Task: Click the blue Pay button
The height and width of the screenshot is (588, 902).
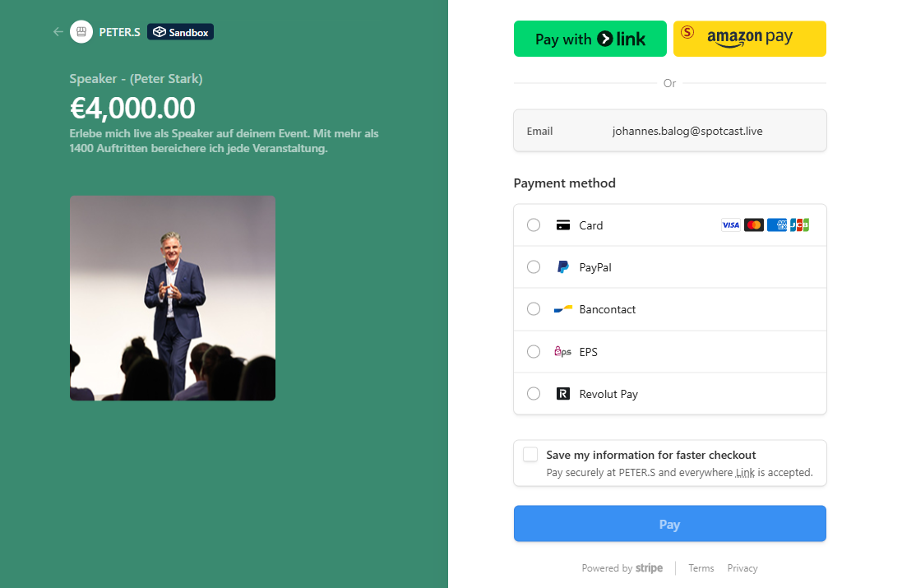Action: pos(669,523)
